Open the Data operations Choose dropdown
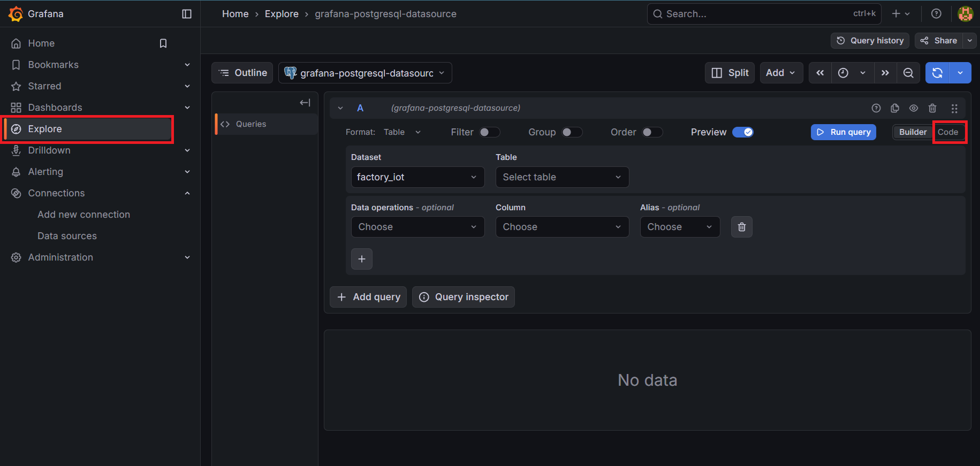Image resolution: width=980 pixels, height=466 pixels. coord(417,227)
